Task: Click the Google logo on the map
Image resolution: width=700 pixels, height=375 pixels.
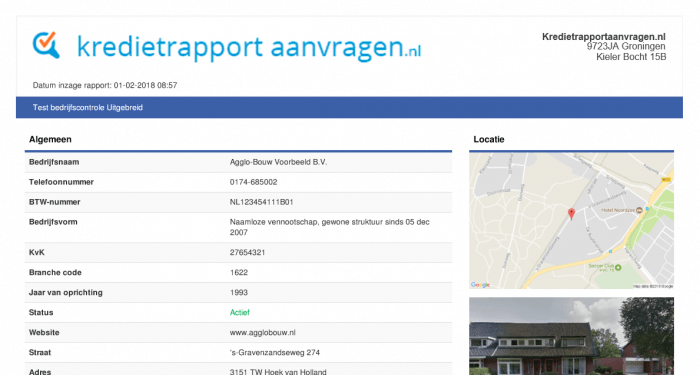Action: click(x=480, y=285)
